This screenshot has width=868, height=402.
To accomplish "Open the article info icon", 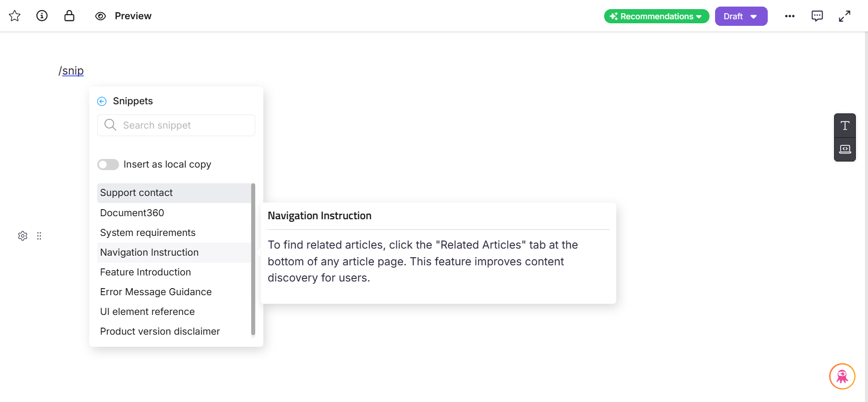I will [42, 16].
